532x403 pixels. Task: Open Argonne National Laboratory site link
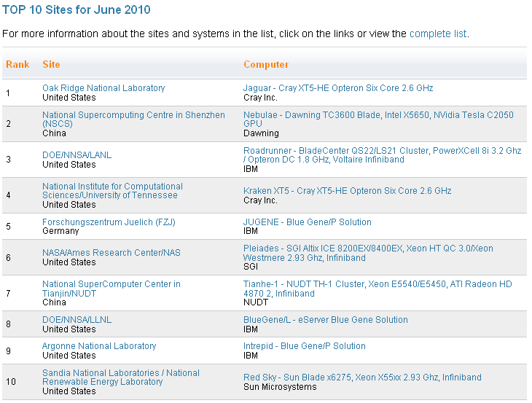[99, 346]
